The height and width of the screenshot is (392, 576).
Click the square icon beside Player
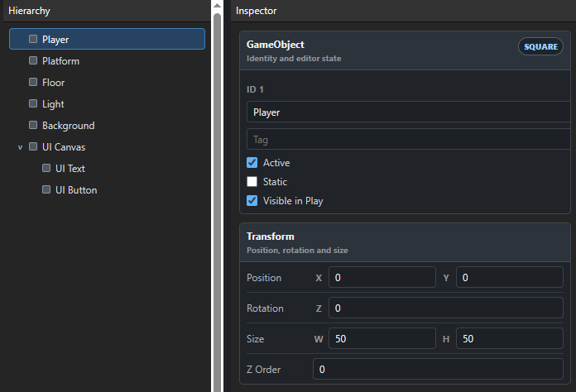(x=33, y=39)
